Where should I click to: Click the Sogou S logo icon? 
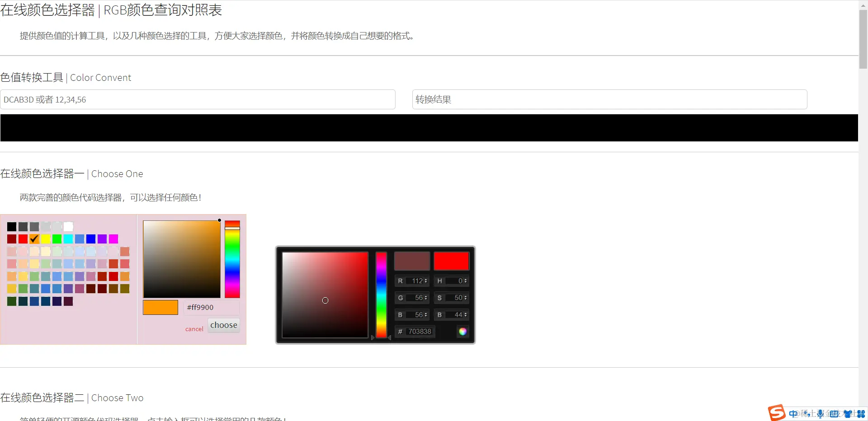click(x=777, y=412)
